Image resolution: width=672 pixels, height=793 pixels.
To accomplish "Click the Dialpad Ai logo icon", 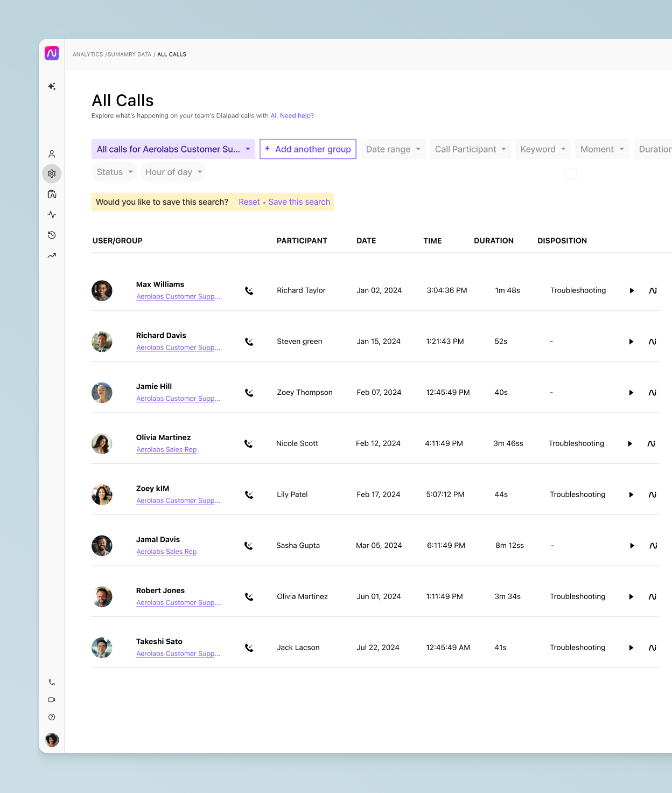I will 52,53.
